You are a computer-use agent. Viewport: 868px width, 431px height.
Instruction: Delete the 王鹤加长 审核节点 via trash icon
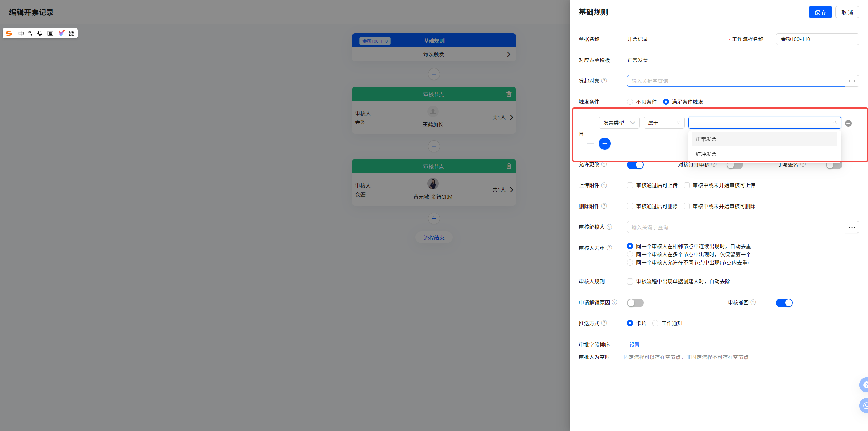coord(509,94)
